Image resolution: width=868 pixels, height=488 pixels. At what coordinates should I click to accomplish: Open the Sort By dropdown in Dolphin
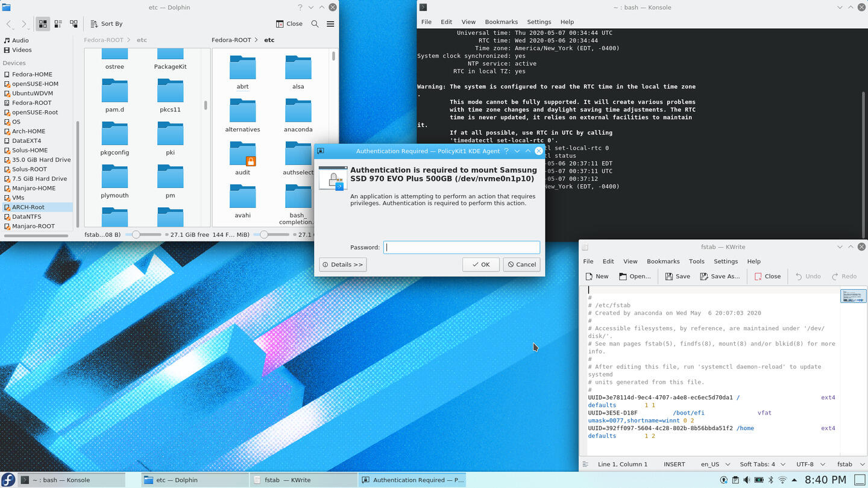[x=106, y=23]
